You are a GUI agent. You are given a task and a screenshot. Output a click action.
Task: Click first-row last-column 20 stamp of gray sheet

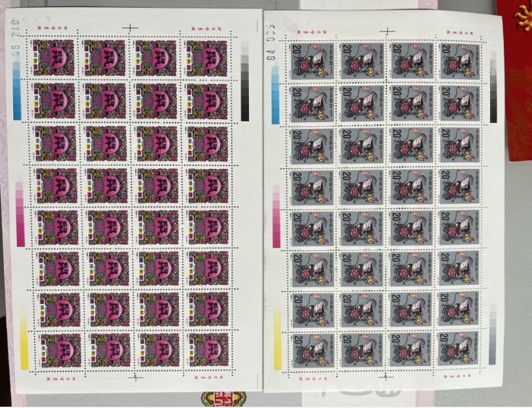(x=461, y=62)
